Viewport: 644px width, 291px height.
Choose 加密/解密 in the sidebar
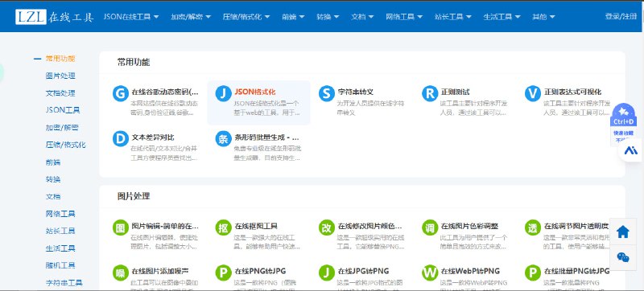pos(62,128)
